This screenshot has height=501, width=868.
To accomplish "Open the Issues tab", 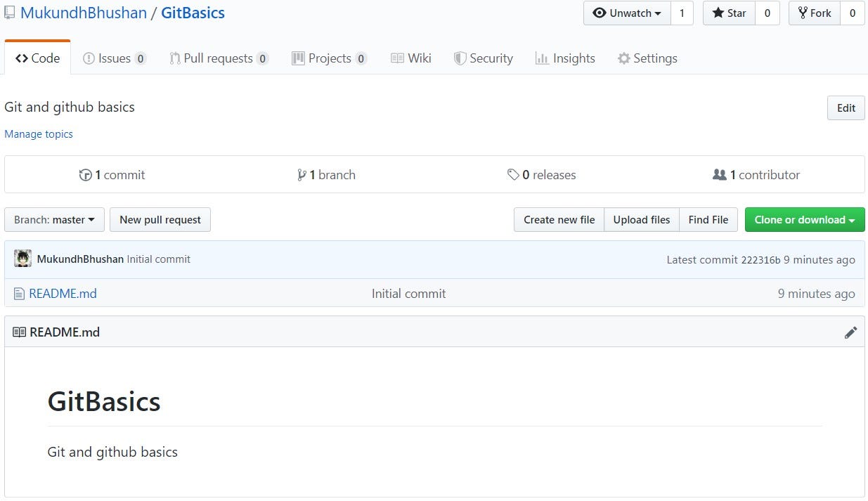I will point(115,58).
